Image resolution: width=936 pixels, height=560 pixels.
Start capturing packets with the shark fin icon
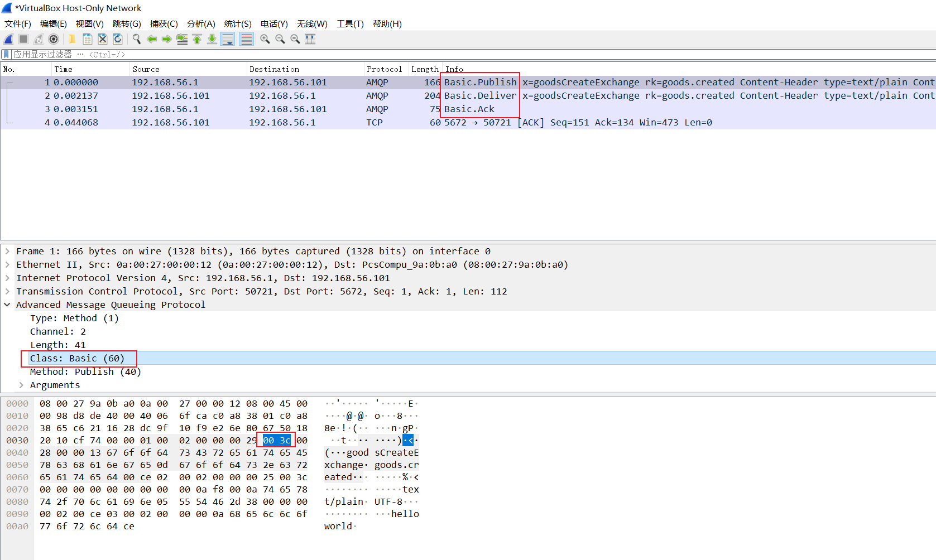coord(8,39)
